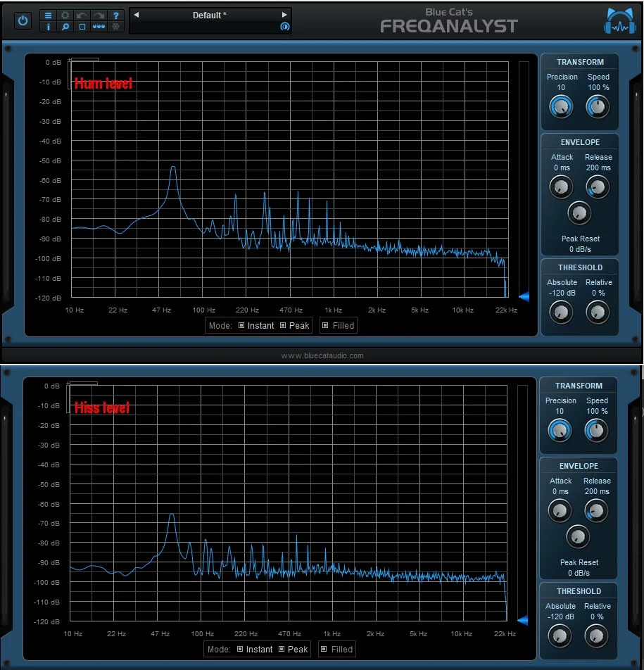This screenshot has height=670, width=644.
Task: Toggle Peak mode in top analyzer
Action: pyautogui.click(x=294, y=326)
